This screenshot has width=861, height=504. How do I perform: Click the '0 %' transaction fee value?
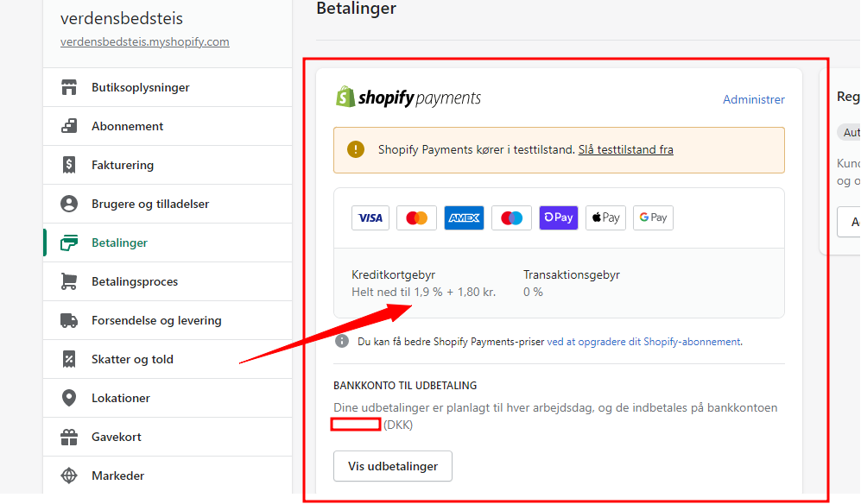[x=533, y=292]
